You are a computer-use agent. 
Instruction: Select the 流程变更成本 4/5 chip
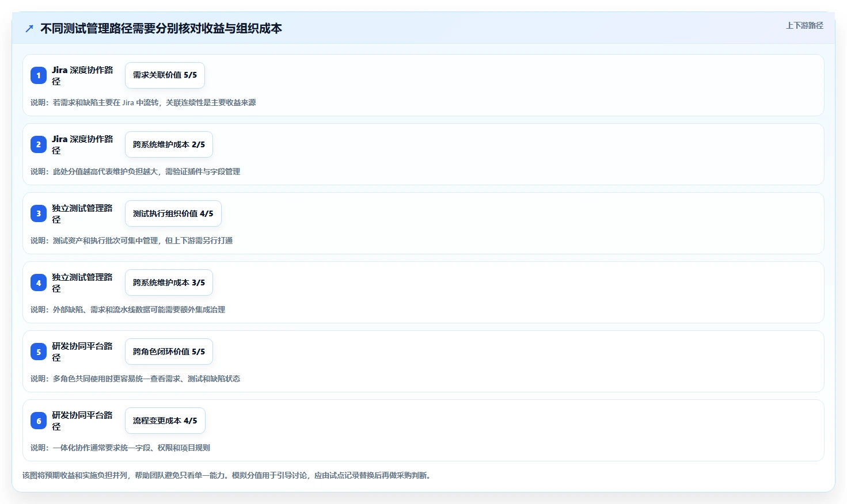click(165, 421)
